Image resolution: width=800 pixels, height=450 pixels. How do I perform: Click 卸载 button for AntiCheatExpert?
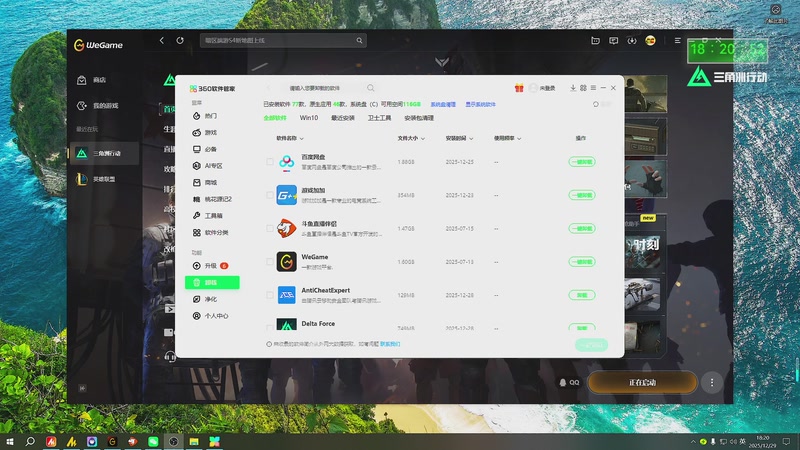(x=582, y=295)
